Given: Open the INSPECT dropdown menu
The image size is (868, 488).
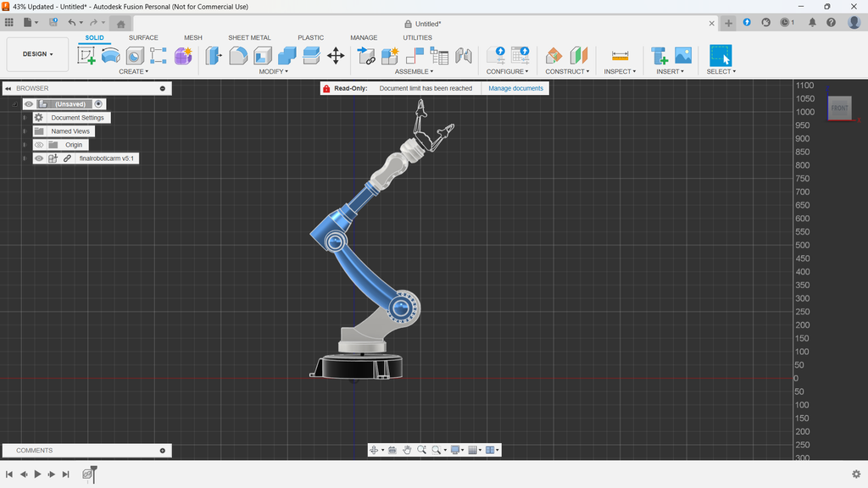Looking at the screenshot, I should pos(620,71).
